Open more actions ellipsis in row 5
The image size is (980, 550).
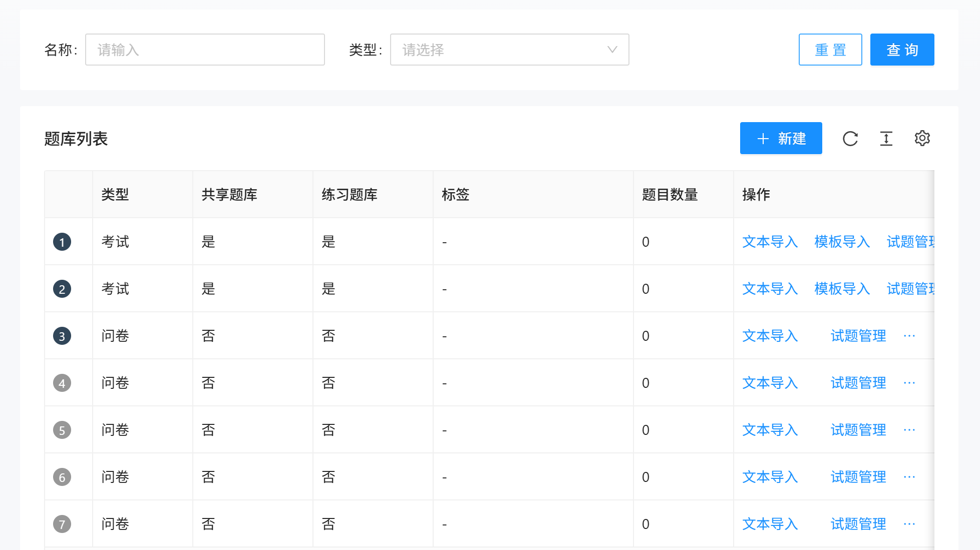(x=909, y=430)
